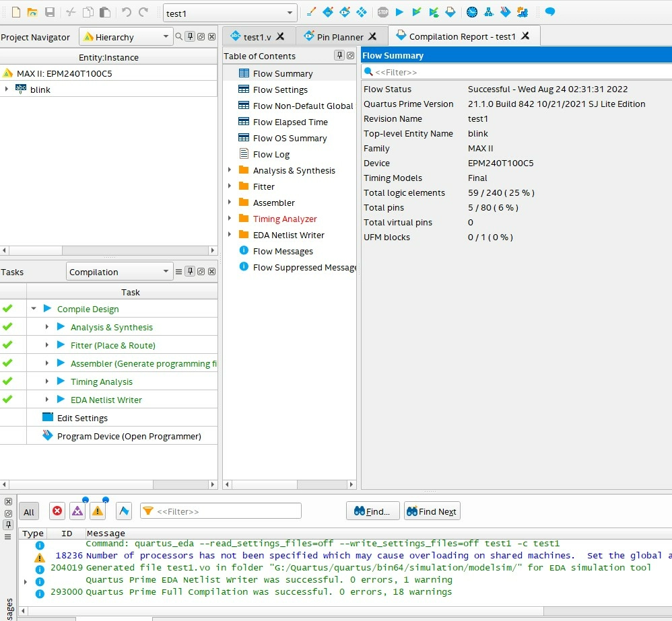This screenshot has height=621, width=672.
Task: Click the Flow Summary filter field
Action: tap(516, 72)
